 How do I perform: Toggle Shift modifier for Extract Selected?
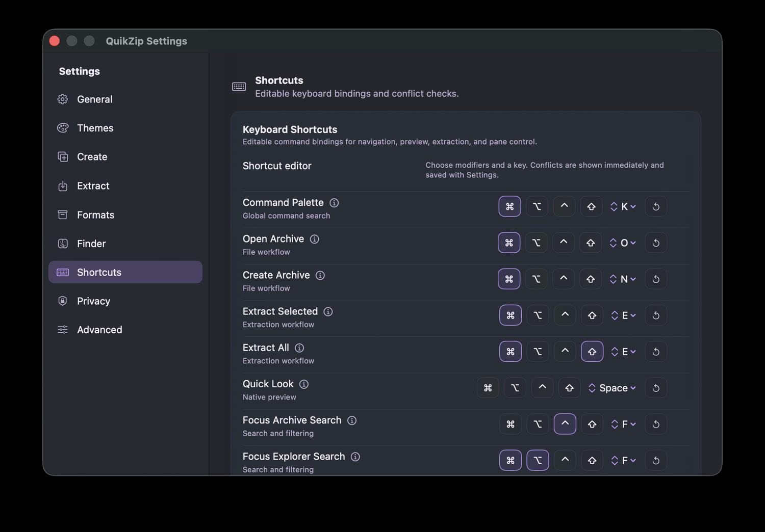click(x=592, y=315)
